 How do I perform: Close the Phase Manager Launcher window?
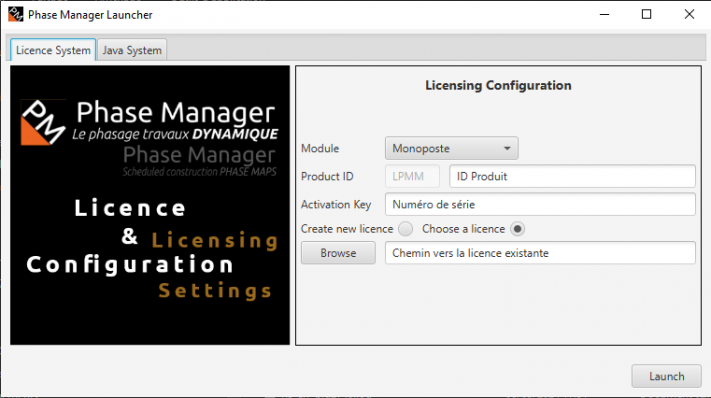(x=689, y=15)
